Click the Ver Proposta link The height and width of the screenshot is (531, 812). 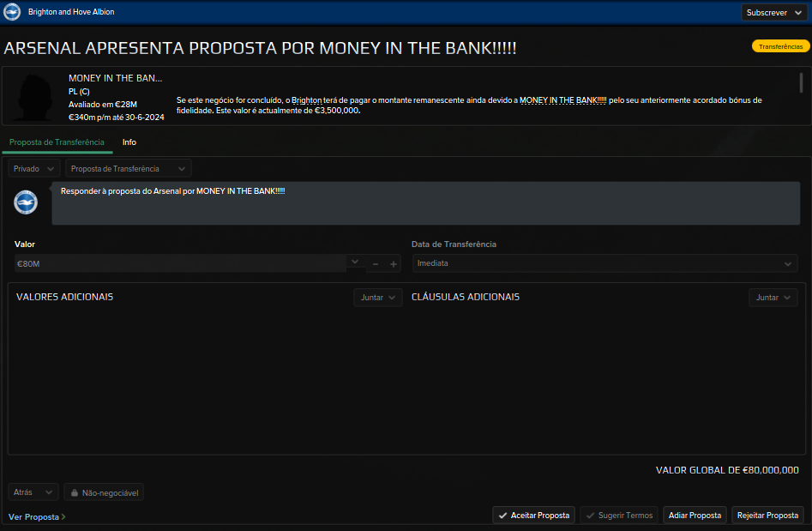(37, 517)
